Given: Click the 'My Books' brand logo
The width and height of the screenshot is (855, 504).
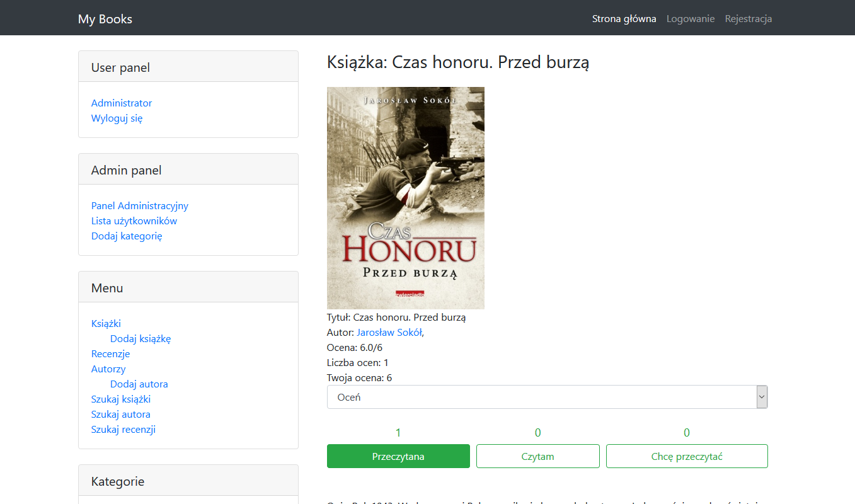Looking at the screenshot, I should coord(105,19).
